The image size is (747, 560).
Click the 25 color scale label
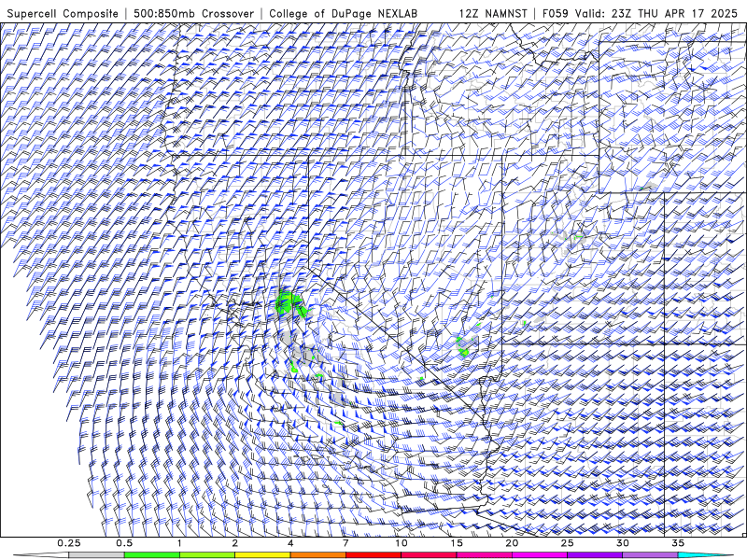[567, 543]
